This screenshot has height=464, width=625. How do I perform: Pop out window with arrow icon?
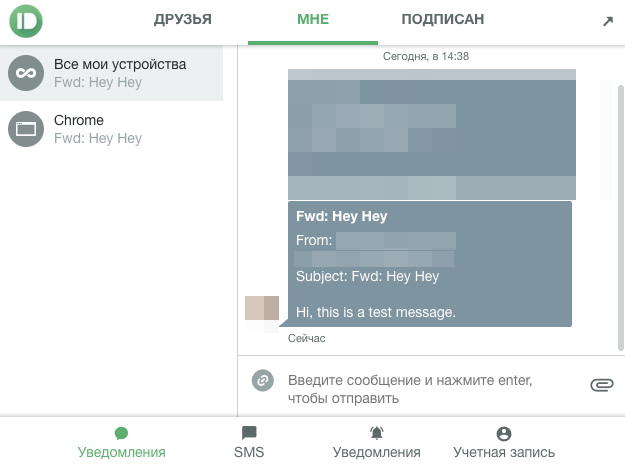(x=608, y=21)
